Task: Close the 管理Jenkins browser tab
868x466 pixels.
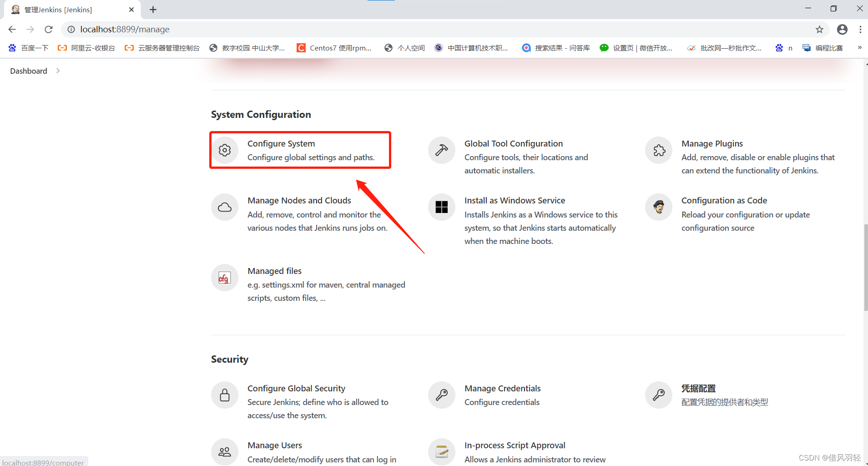Action: click(131, 10)
